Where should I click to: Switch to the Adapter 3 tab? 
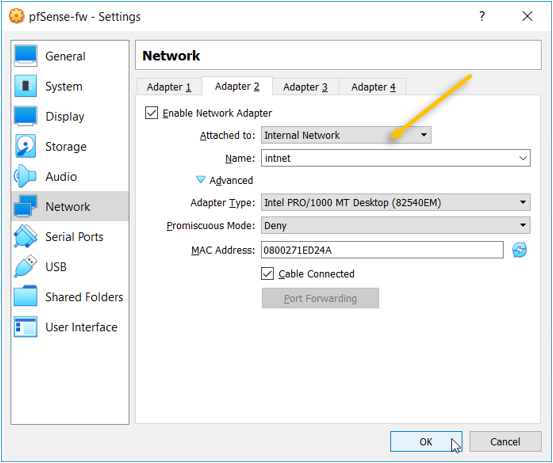tap(305, 87)
